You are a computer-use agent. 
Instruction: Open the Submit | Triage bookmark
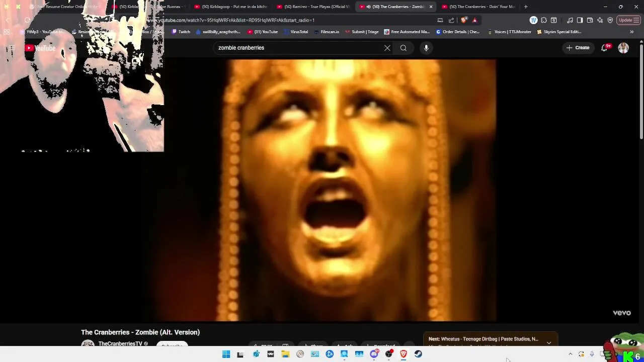362,32
